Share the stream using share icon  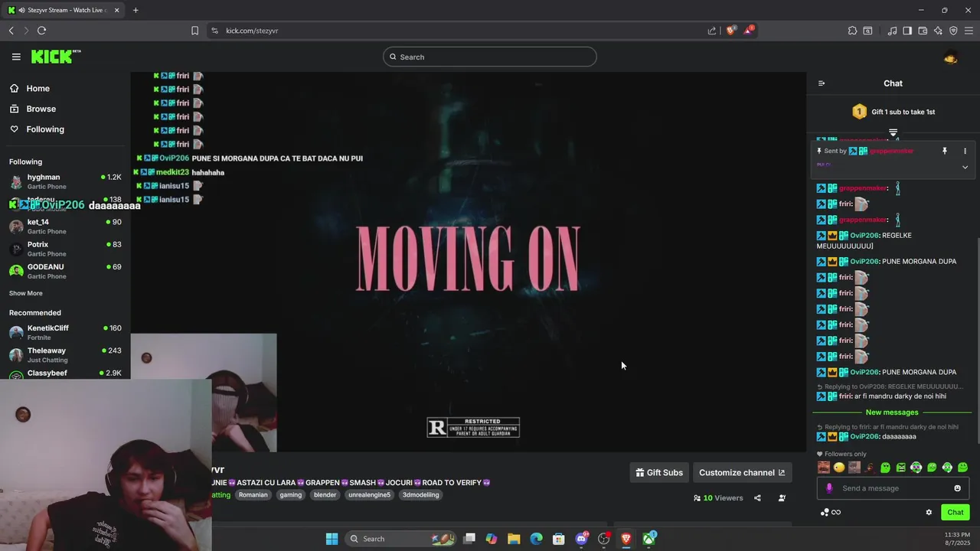coord(757,498)
